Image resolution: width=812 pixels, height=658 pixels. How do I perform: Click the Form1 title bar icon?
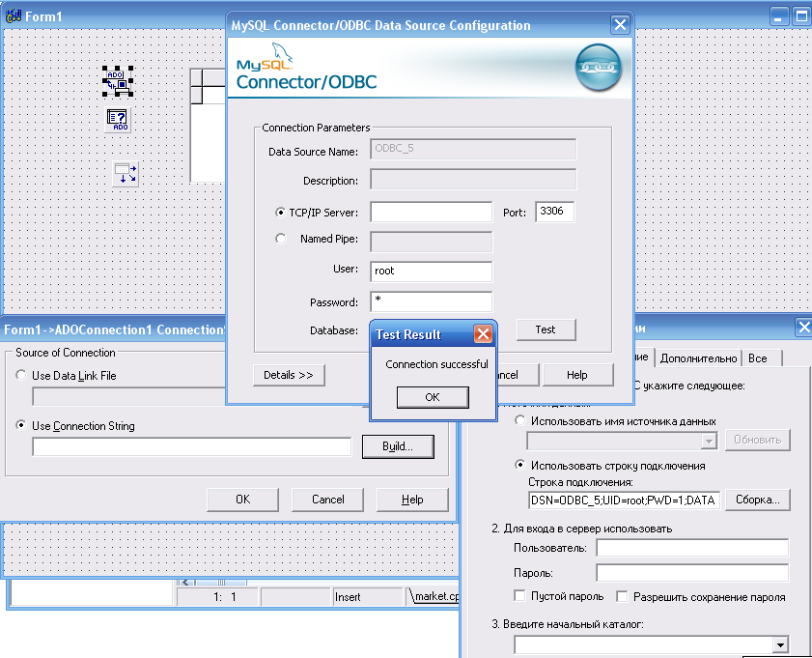[x=13, y=16]
